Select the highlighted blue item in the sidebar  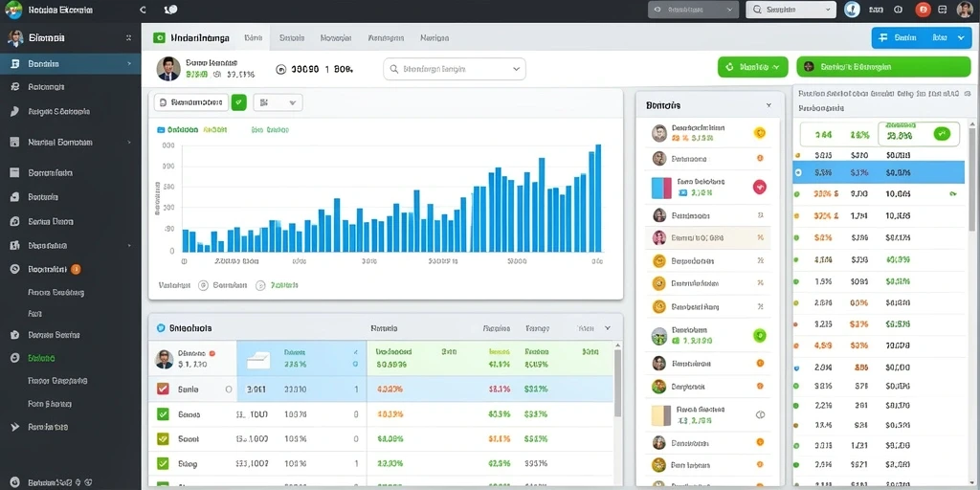70,64
